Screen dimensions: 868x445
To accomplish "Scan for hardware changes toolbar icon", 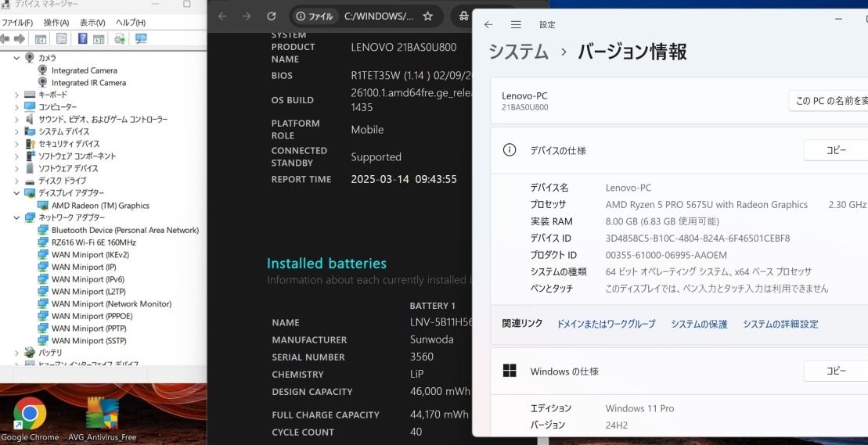I will click(x=141, y=38).
